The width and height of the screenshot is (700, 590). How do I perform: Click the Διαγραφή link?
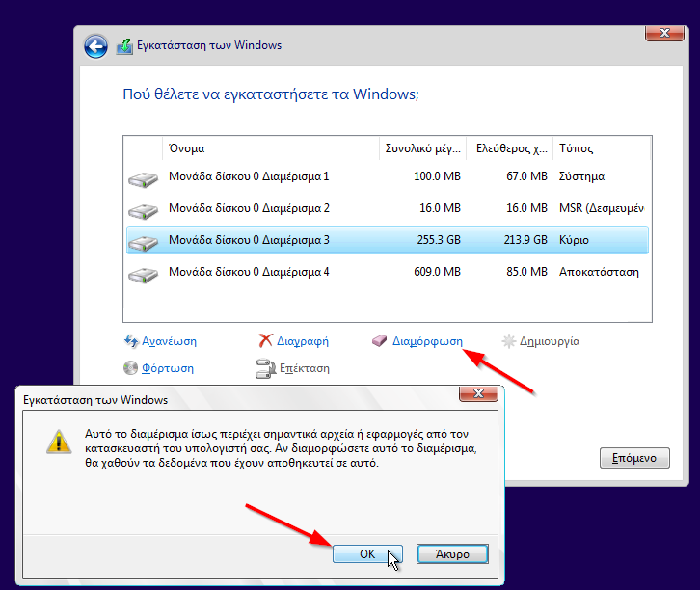coord(303,341)
